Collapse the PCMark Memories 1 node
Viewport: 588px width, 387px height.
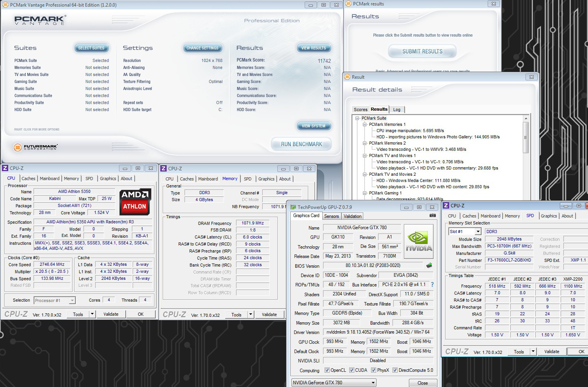pos(365,124)
